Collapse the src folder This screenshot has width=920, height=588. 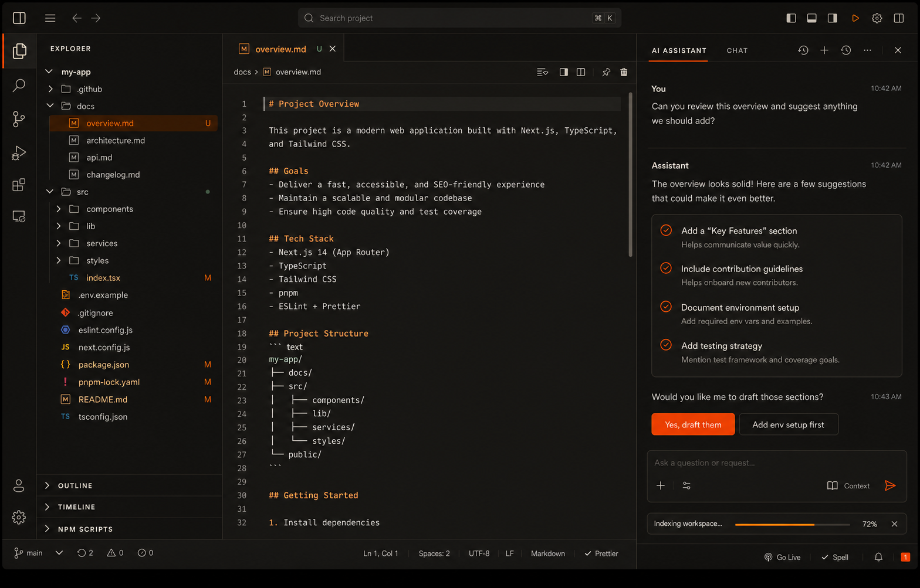coord(50,192)
